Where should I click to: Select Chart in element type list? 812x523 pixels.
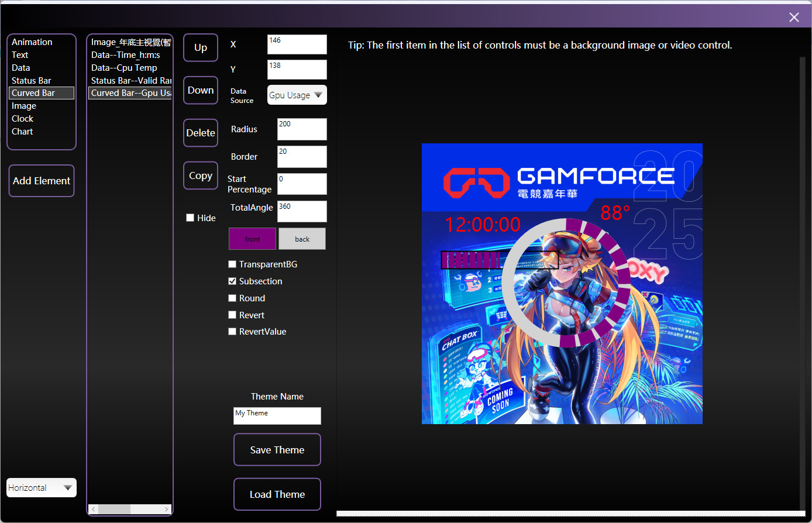click(x=22, y=132)
